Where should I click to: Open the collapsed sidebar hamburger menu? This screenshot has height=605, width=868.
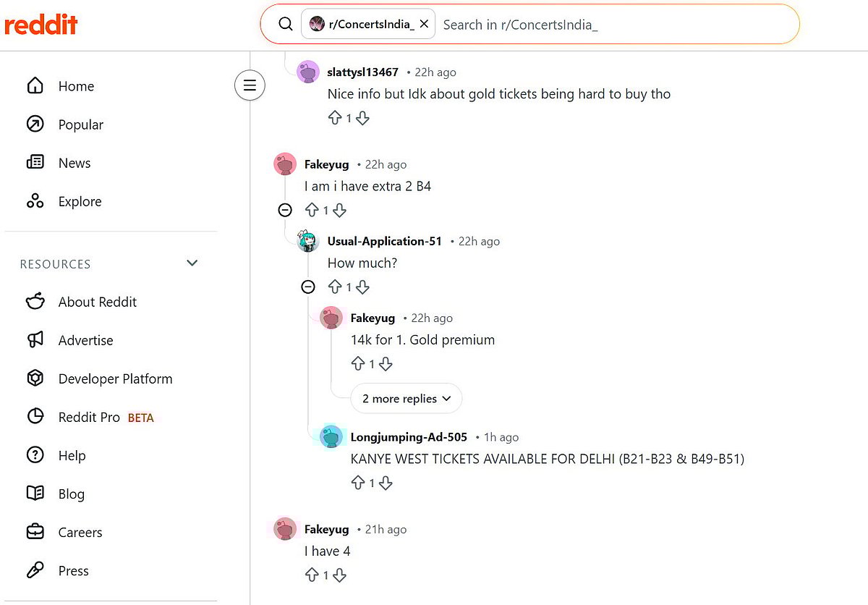(250, 85)
